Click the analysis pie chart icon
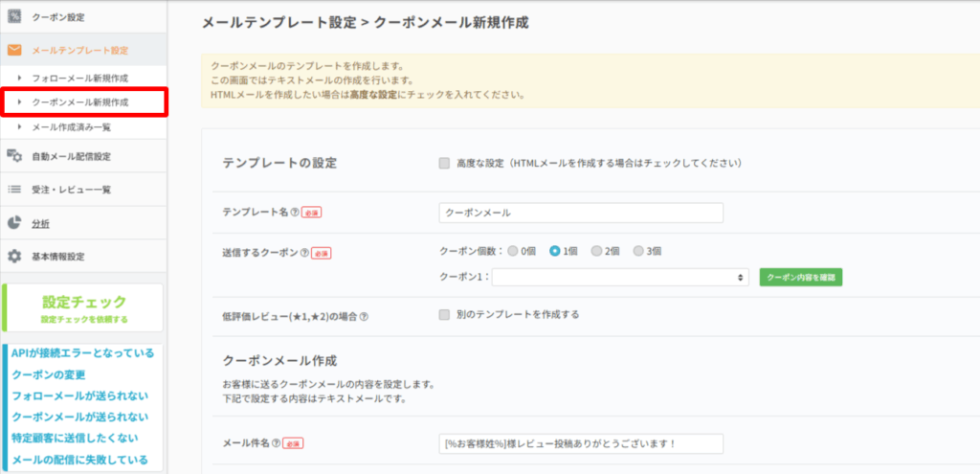Viewport: 980px width, 474px height. coord(14,223)
